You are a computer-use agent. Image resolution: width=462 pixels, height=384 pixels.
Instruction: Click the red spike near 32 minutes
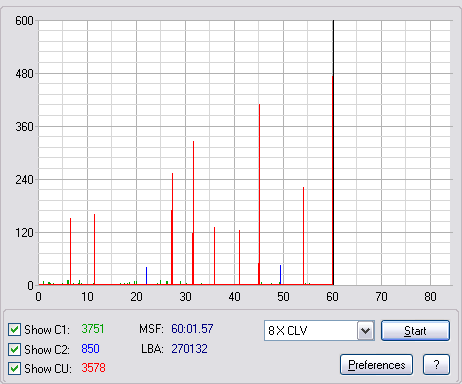[193, 213]
